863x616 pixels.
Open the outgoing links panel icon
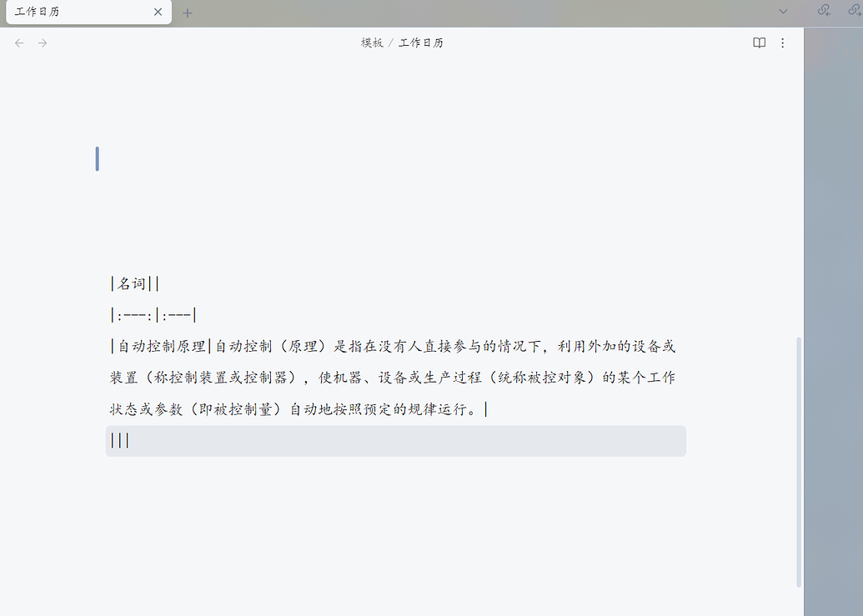point(855,11)
